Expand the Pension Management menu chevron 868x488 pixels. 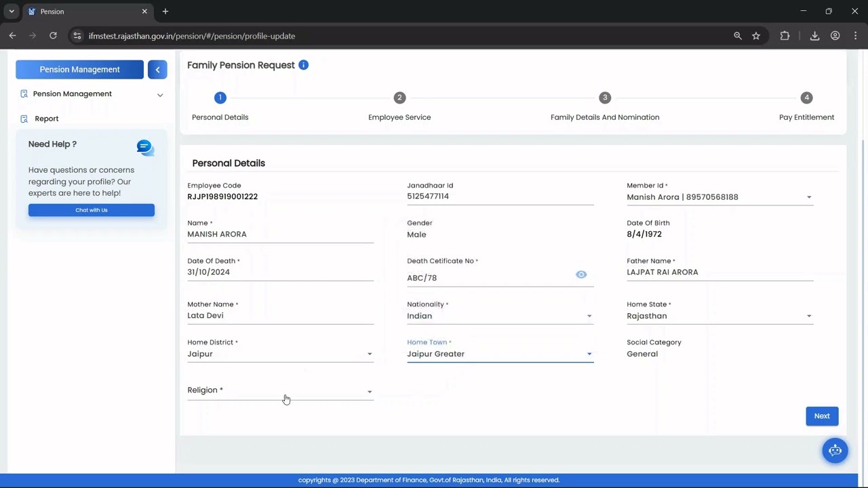(x=160, y=95)
